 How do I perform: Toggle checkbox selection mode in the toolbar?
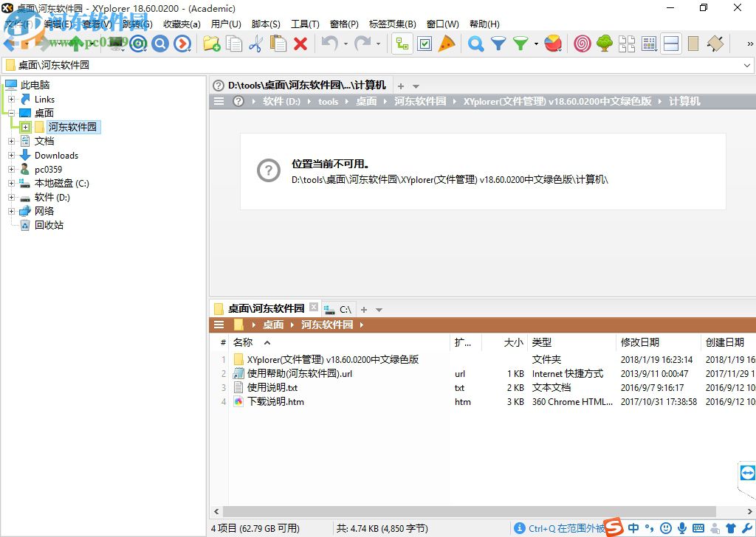coord(425,44)
